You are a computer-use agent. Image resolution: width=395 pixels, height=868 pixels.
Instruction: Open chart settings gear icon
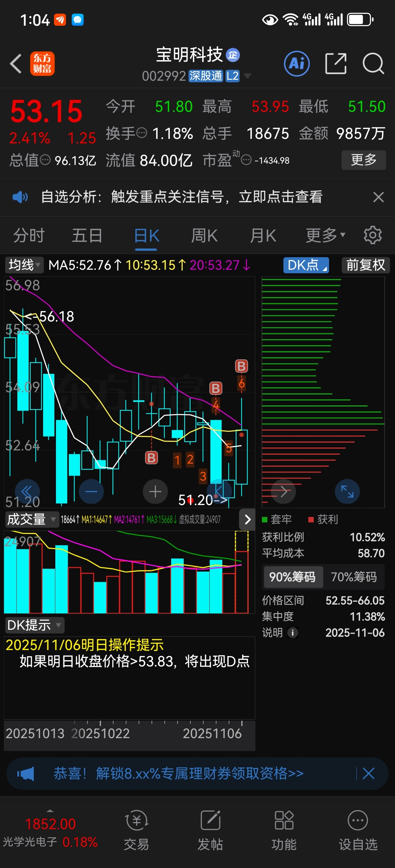373,235
